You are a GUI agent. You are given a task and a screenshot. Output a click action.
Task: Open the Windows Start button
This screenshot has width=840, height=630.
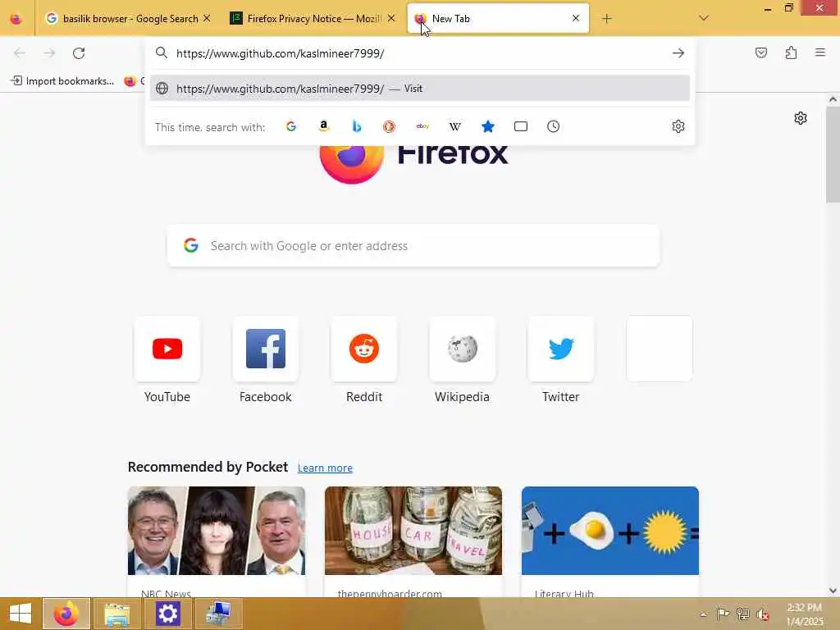point(21,614)
